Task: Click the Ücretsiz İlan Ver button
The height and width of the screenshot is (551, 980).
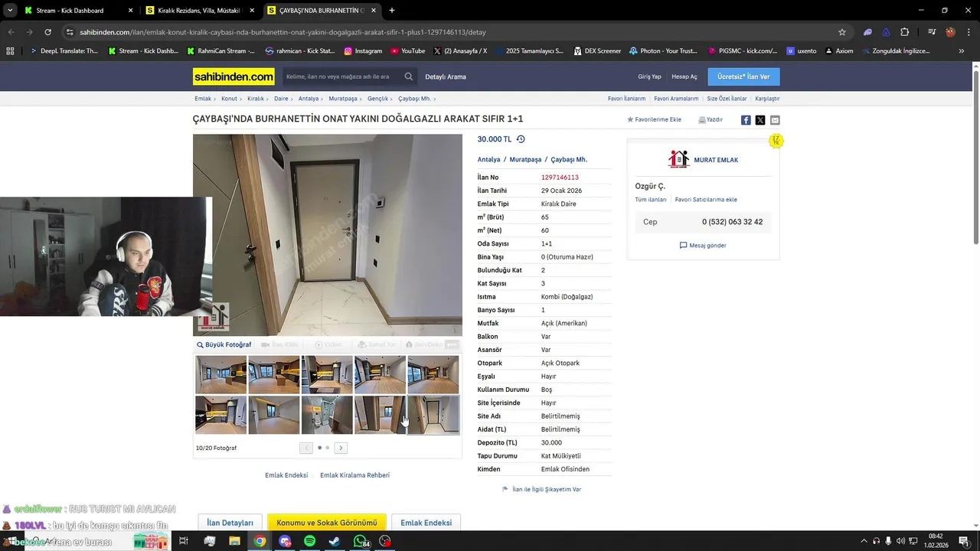Action: point(743,77)
